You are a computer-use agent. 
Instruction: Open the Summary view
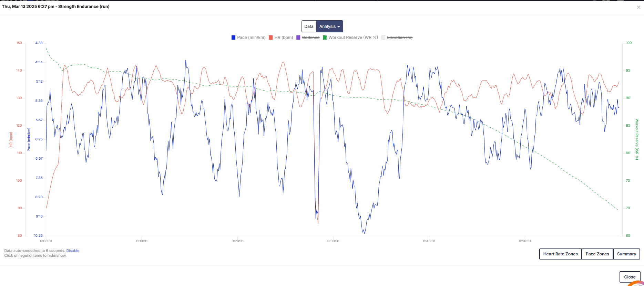pos(626,254)
